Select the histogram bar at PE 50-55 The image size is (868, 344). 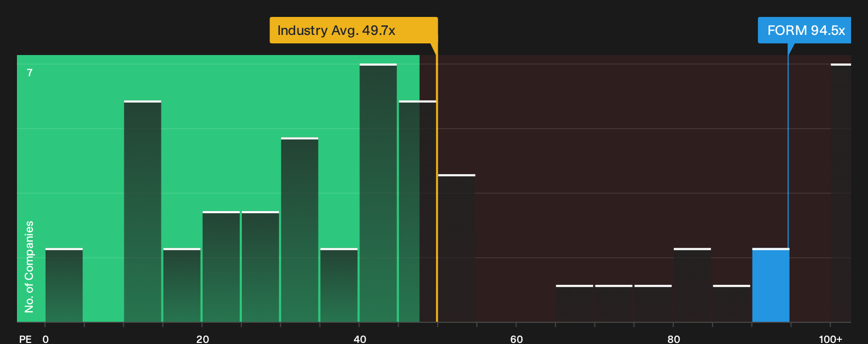point(457,248)
